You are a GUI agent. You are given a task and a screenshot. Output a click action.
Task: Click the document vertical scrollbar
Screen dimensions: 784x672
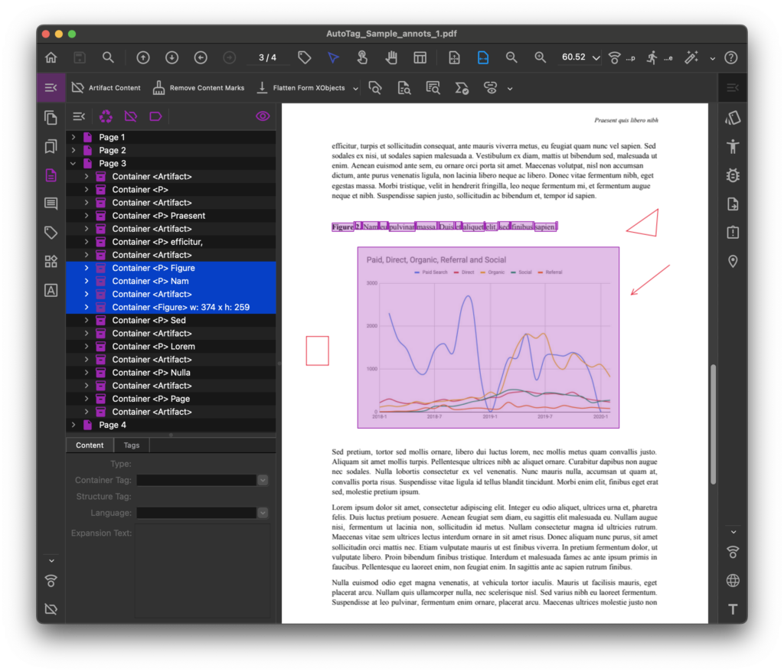[714, 425]
